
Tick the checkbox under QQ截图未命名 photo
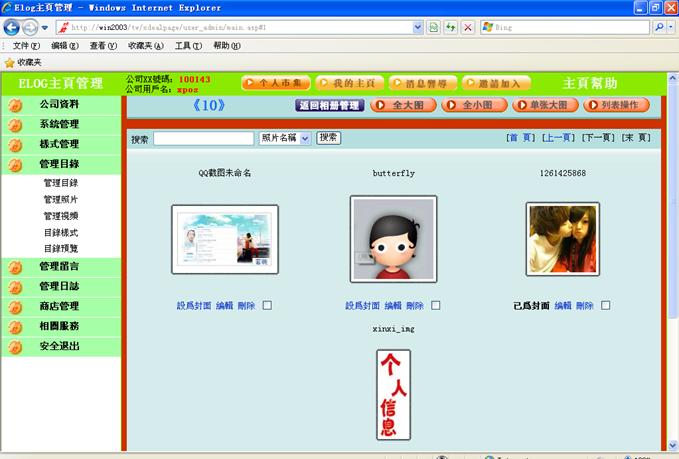[x=267, y=306]
